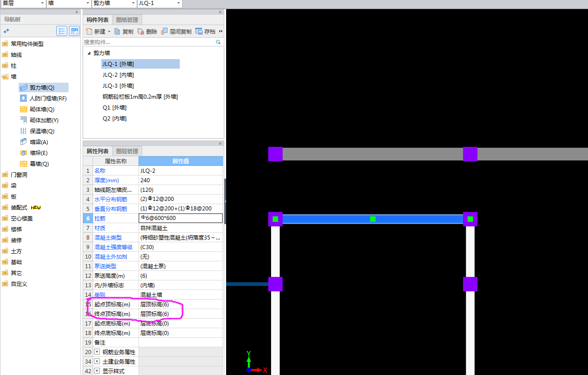Open the 新建 button dropdown arrow

click(109, 32)
